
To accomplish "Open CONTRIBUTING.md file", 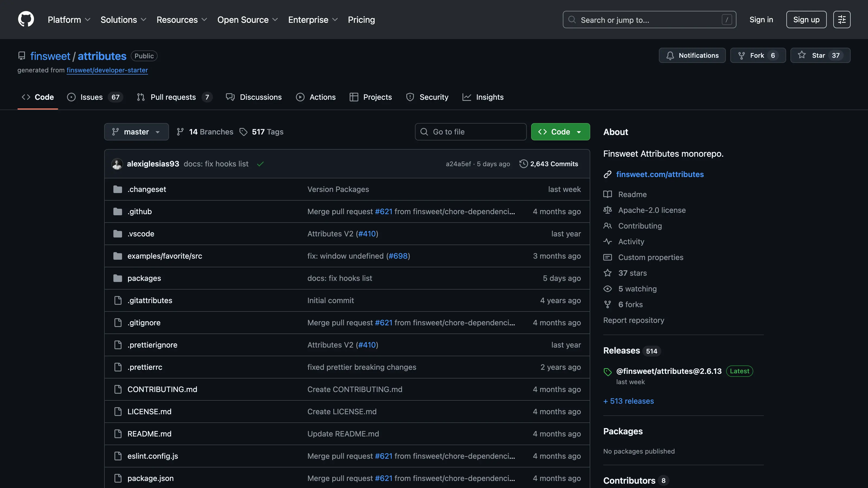I will (x=162, y=389).
